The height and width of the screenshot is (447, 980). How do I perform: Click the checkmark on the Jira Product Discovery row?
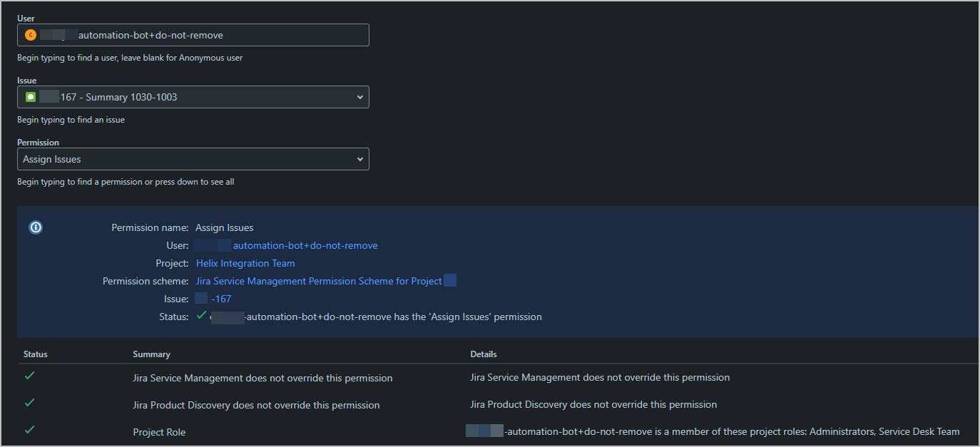pyautogui.click(x=29, y=402)
